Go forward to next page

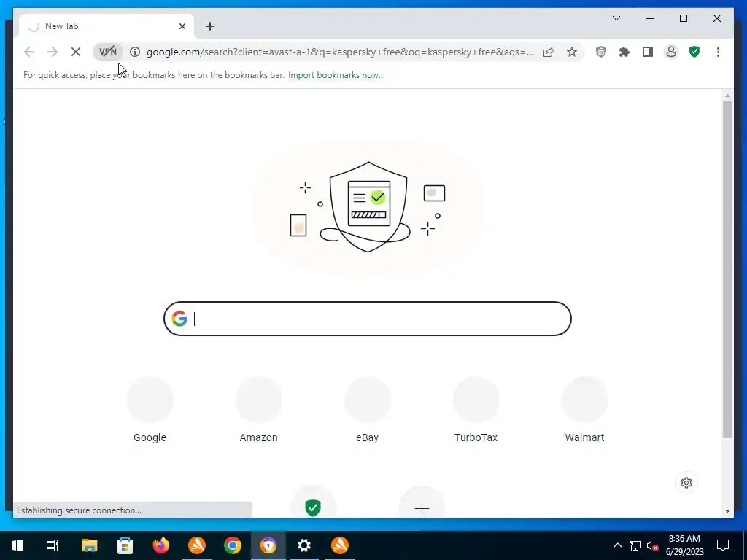53,52
